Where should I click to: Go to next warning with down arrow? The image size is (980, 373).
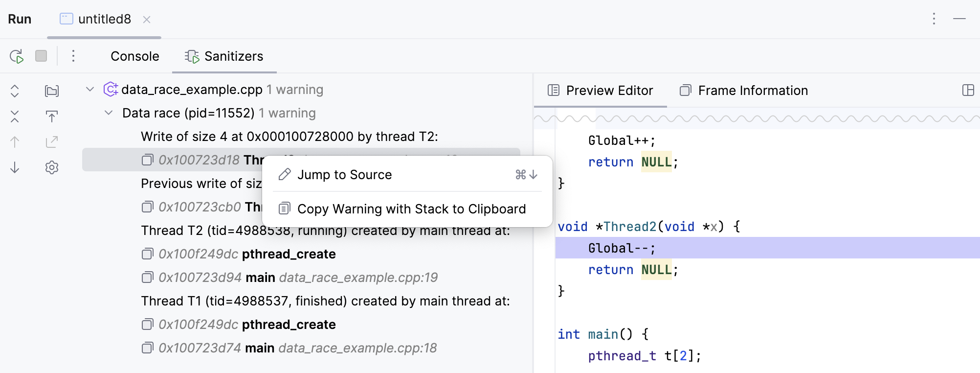(x=15, y=167)
